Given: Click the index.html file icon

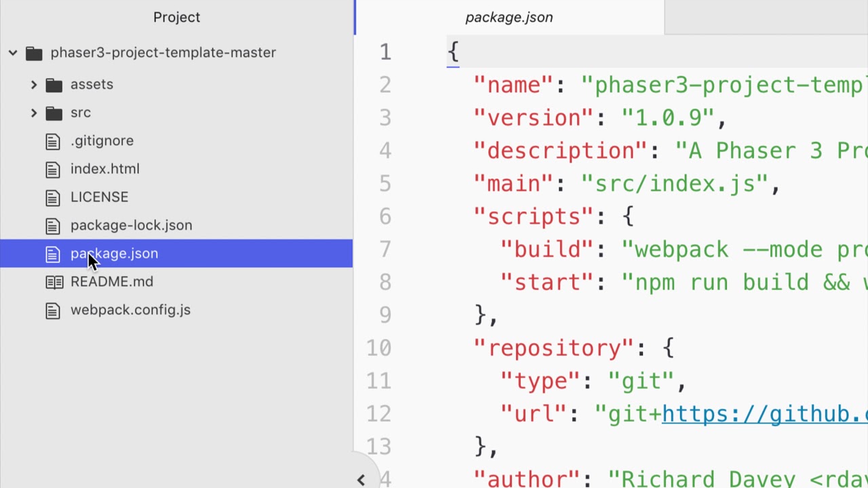Looking at the screenshot, I should (x=53, y=169).
